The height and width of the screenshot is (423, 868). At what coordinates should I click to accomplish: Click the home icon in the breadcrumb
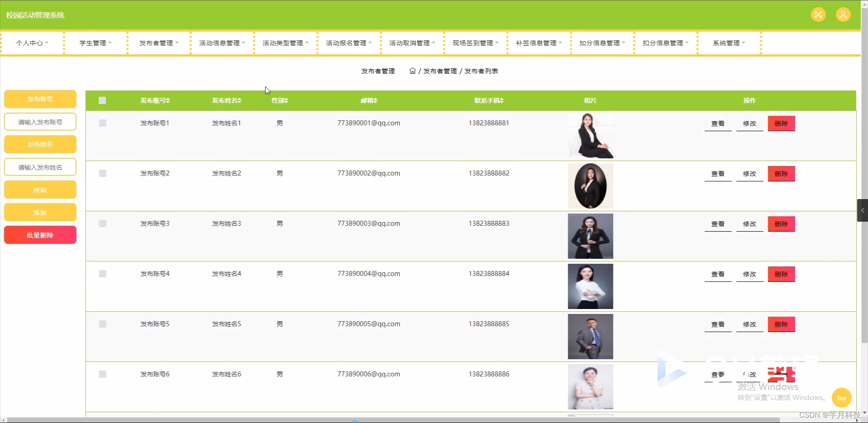point(412,71)
